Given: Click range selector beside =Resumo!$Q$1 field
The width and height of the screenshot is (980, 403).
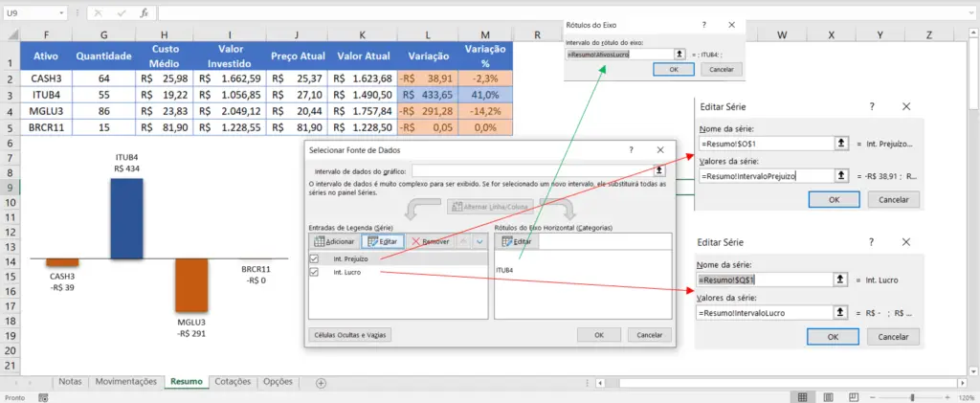Looking at the screenshot, I should point(842,280).
